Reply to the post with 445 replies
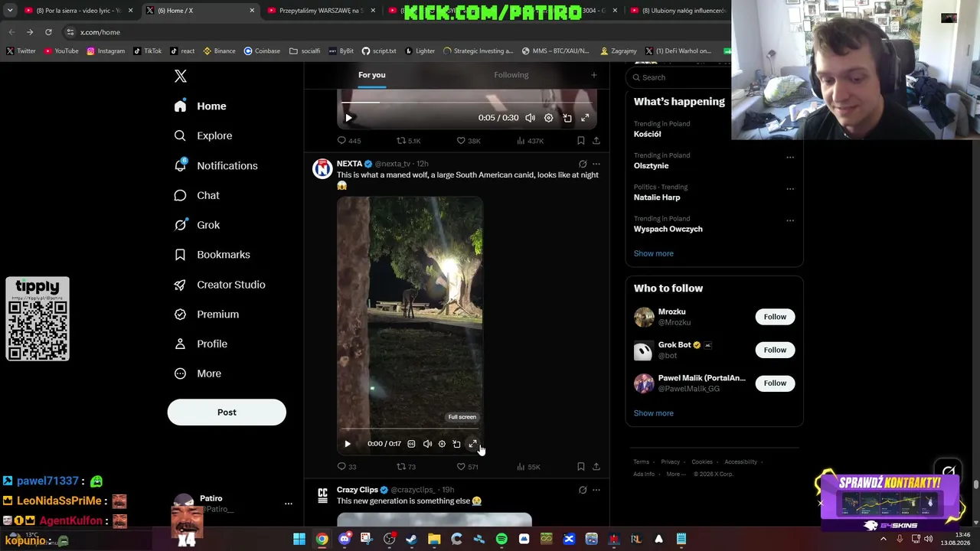Screen dimensions: 980x551 (349, 141)
